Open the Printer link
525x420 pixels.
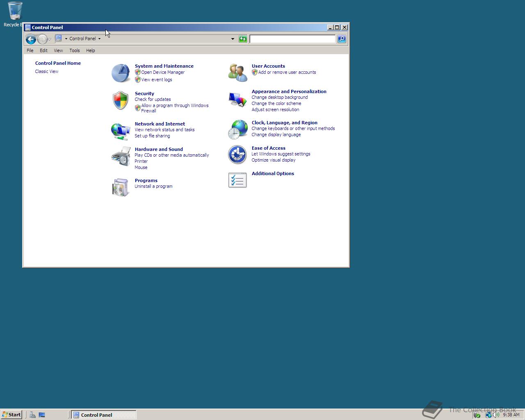point(141,161)
